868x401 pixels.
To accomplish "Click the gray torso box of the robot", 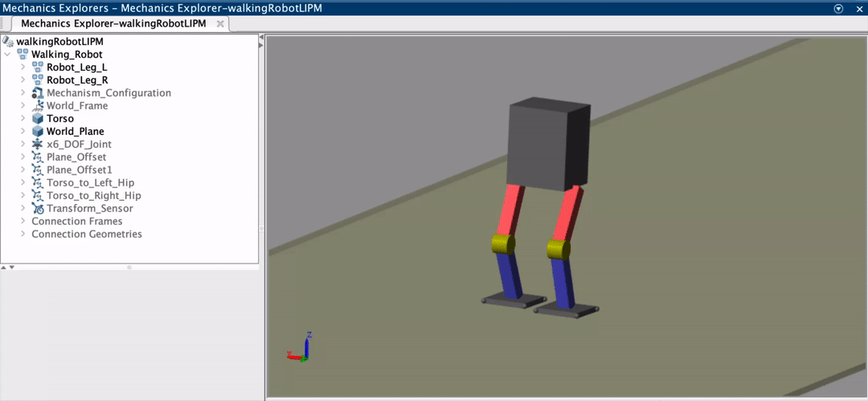I will coord(548,144).
